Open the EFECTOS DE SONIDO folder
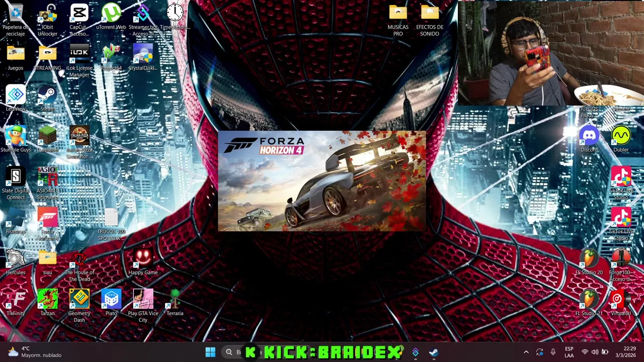 430,20
